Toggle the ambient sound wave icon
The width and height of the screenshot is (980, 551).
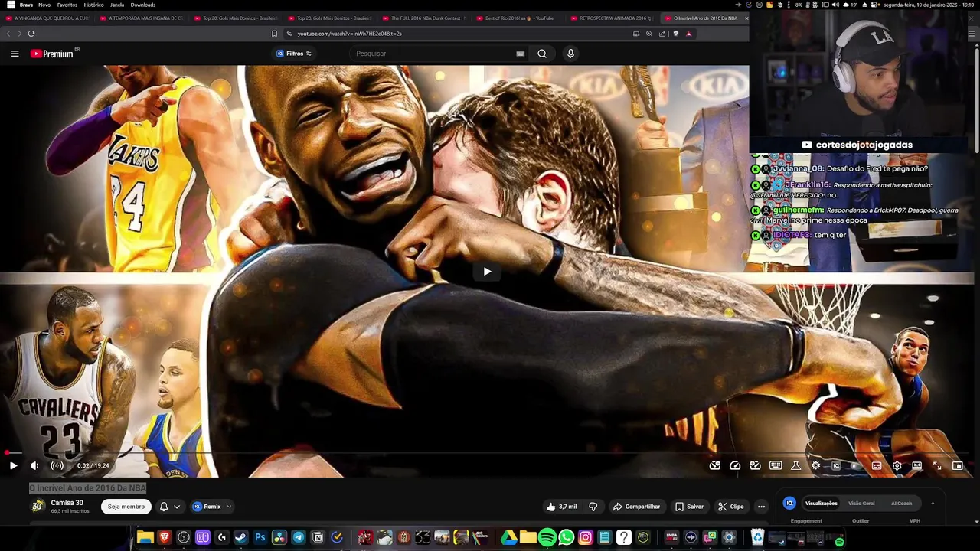tap(57, 465)
